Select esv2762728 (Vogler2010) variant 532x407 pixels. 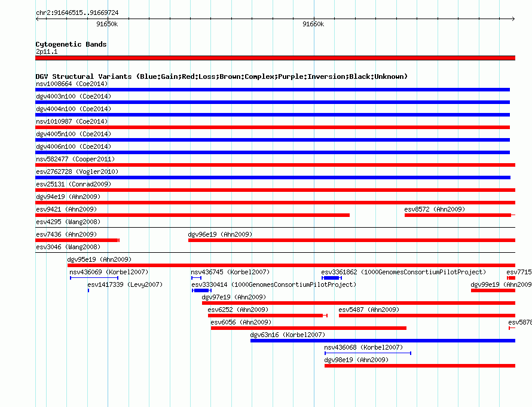[x=77, y=172]
